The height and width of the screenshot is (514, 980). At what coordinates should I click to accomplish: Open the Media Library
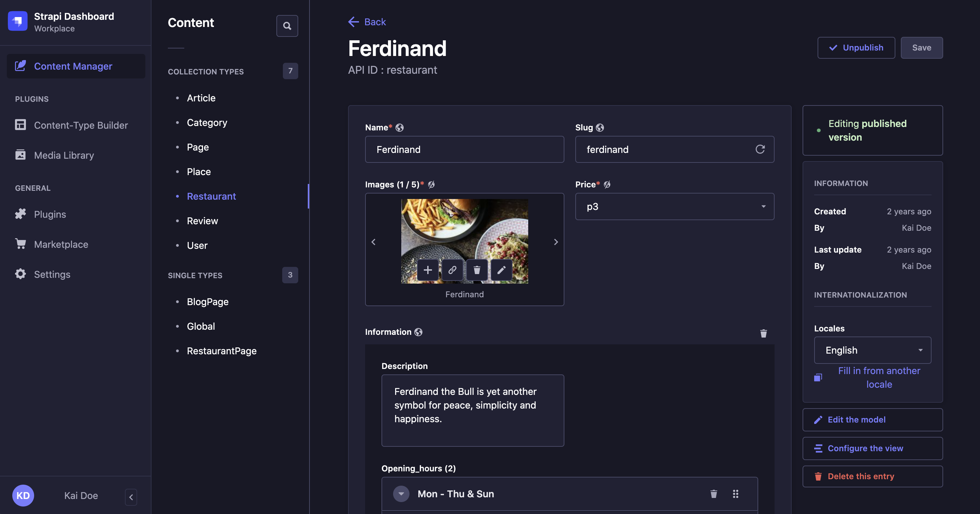click(64, 155)
